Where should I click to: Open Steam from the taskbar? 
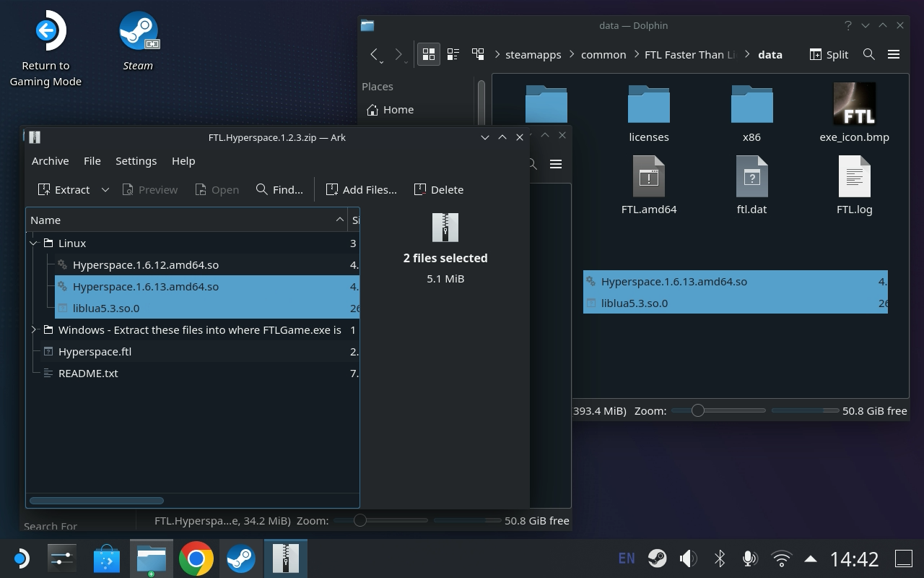click(240, 558)
